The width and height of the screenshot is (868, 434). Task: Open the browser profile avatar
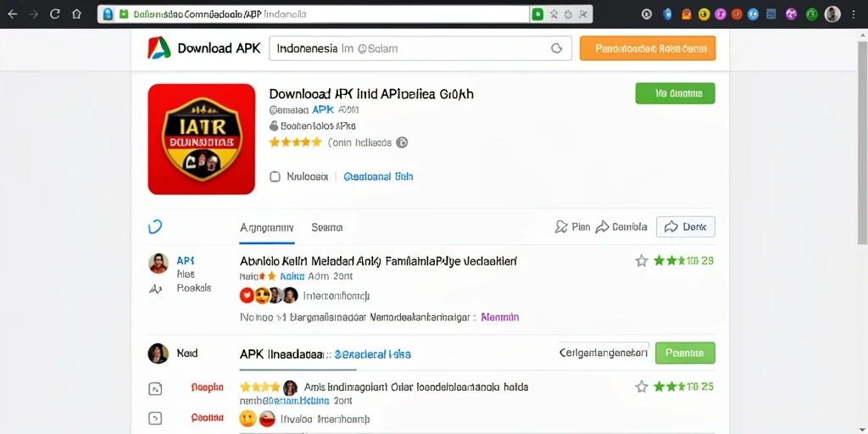point(832,14)
